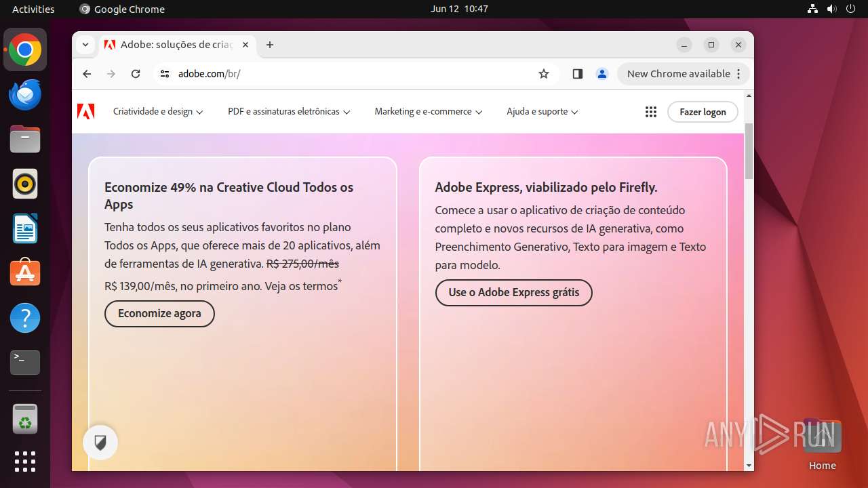Expand the Criatividade e design menu
This screenshot has height=488, width=868.
(158, 112)
